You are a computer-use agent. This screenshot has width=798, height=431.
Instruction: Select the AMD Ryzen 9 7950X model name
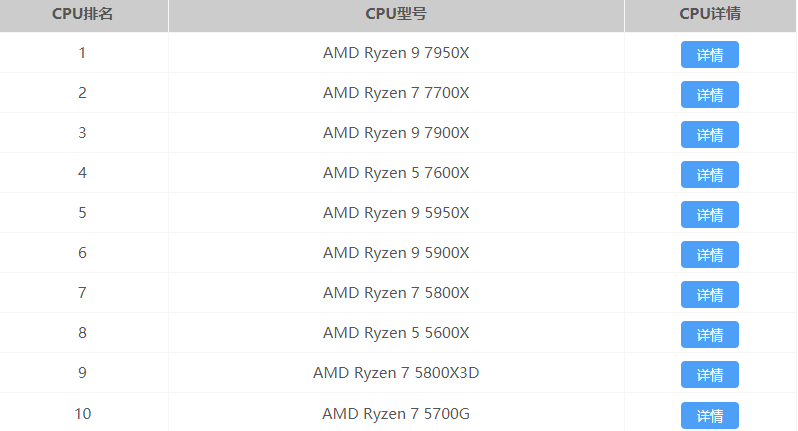click(396, 53)
